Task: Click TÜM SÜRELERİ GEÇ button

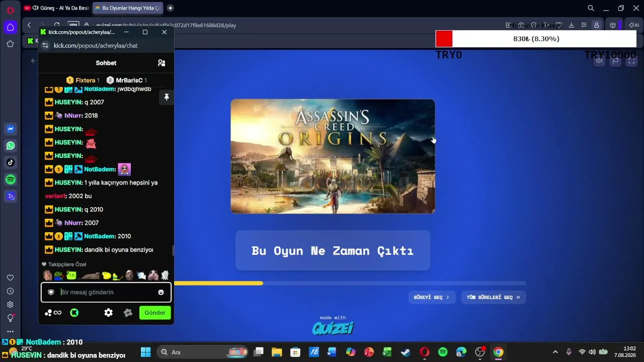Action: point(494,297)
